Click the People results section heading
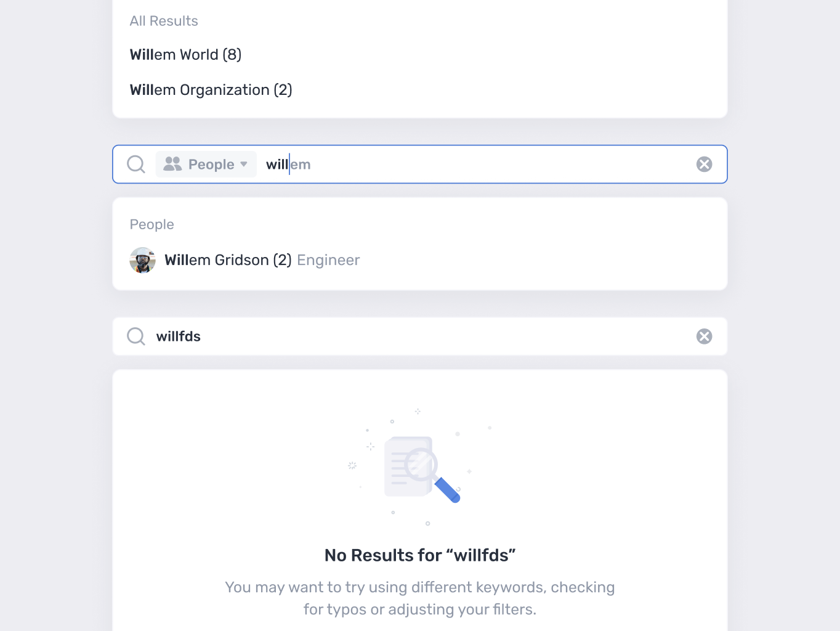Viewport: 840px width, 631px height. 151,224
